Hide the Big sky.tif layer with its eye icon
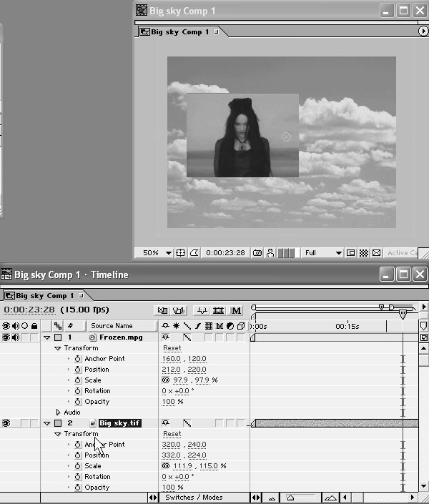This screenshot has height=504, width=429. [x=6, y=423]
